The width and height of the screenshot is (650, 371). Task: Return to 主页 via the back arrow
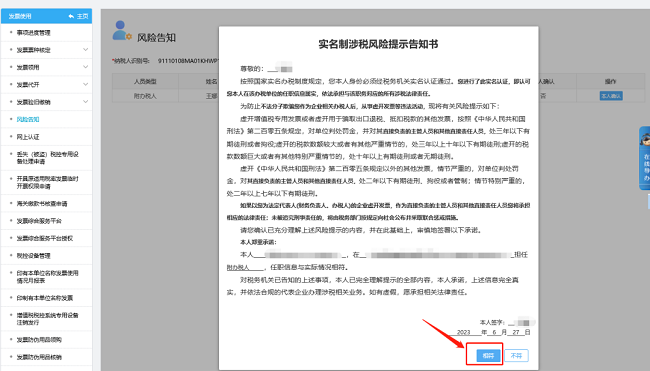[x=78, y=16]
